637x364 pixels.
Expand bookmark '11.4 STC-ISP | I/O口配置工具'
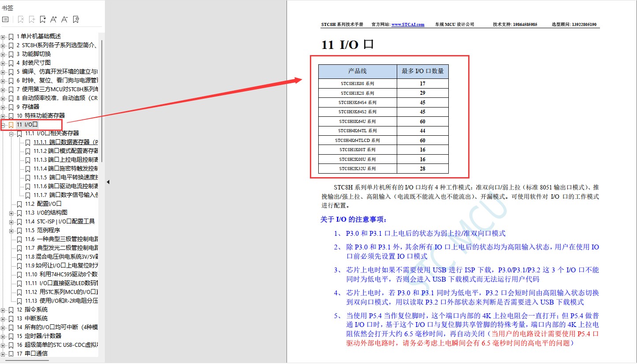(11, 222)
